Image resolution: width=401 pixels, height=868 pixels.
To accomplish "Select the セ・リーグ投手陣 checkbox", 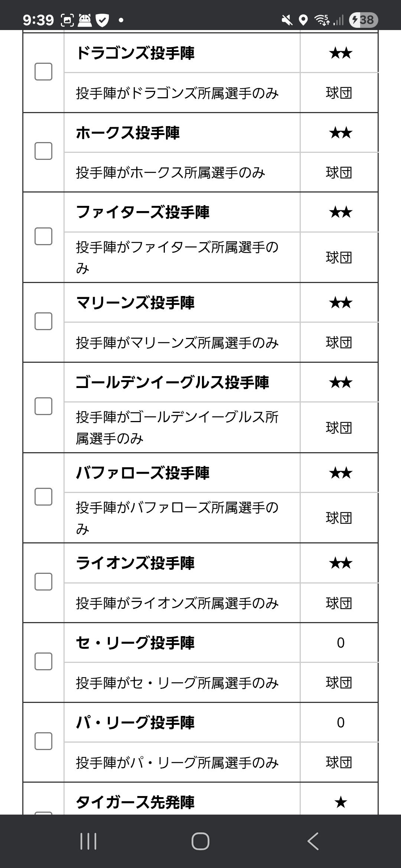I will [43, 661].
